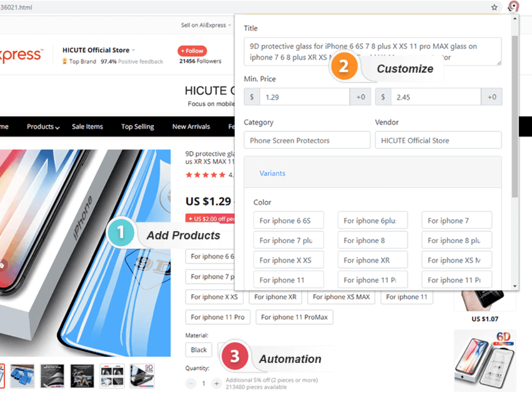Image resolution: width=532 pixels, height=393 pixels.
Task: Click the red Follow button
Action: coord(192,50)
